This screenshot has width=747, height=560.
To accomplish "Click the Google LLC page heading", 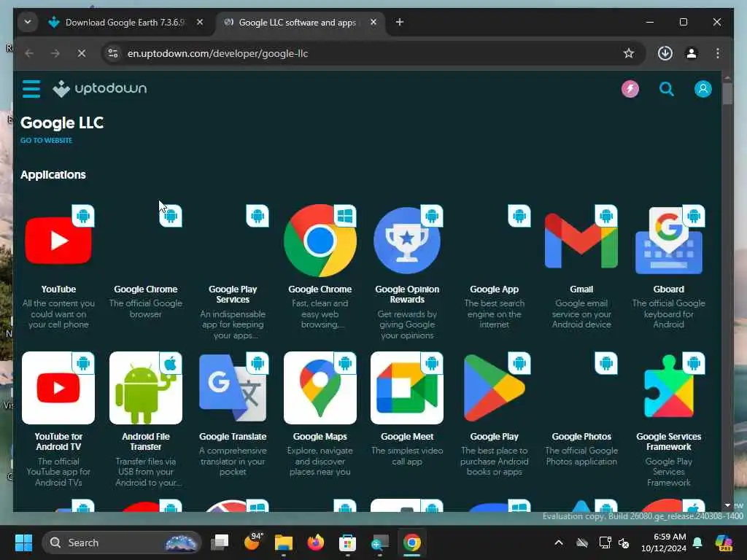I will coord(62,122).
